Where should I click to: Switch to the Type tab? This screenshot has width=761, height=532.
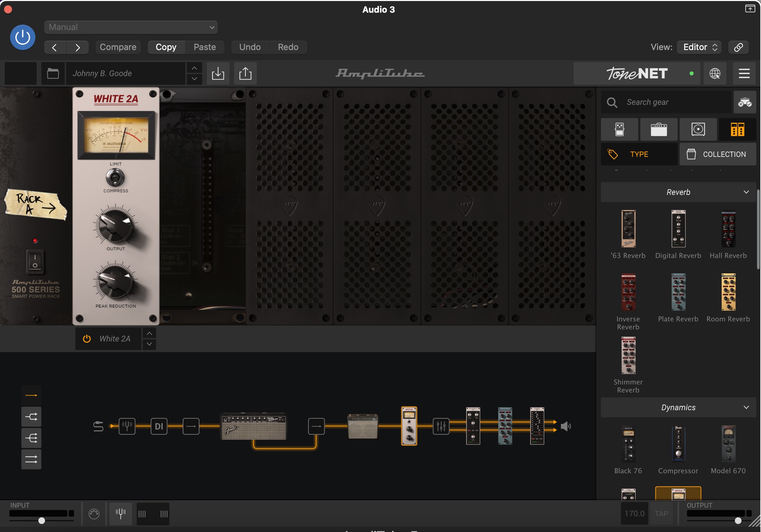639,154
